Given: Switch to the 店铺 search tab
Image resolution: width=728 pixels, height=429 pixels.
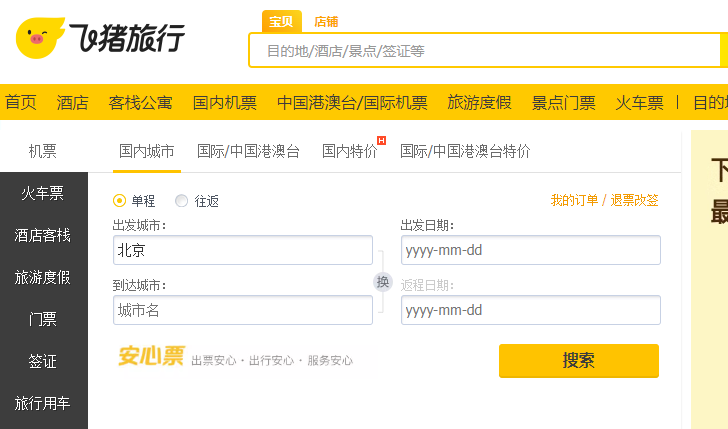Looking at the screenshot, I should [x=326, y=22].
